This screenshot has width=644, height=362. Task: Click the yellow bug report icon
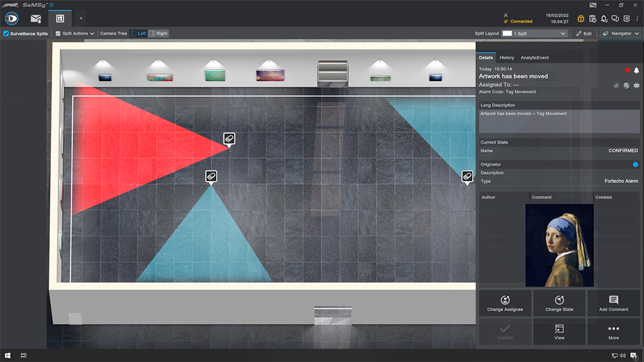point(581,19)
